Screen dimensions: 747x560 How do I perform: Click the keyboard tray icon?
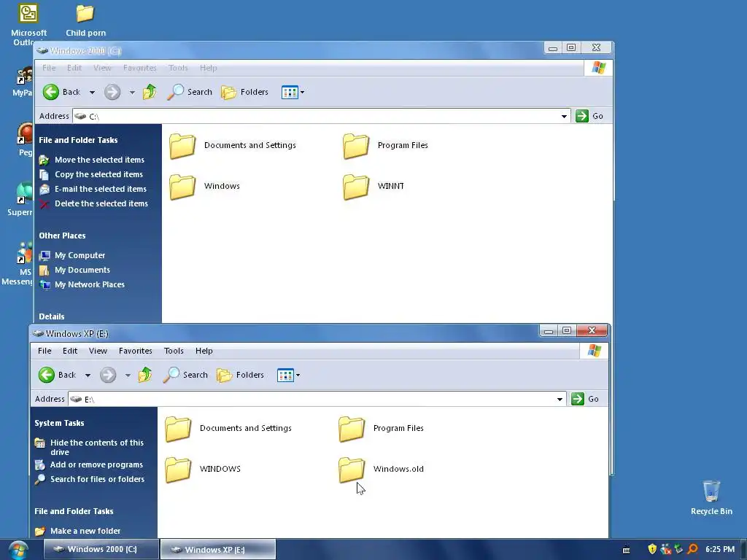tap(627, 550)
